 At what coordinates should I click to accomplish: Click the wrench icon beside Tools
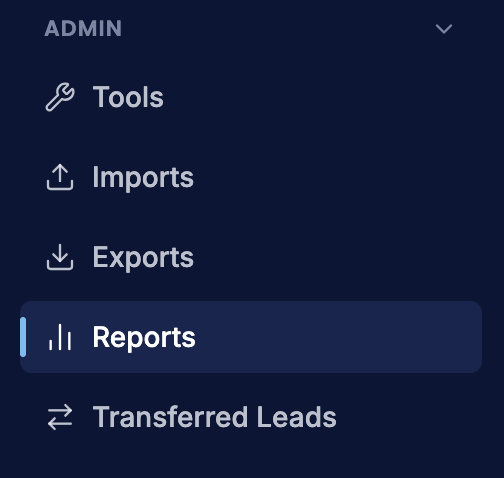60,97
